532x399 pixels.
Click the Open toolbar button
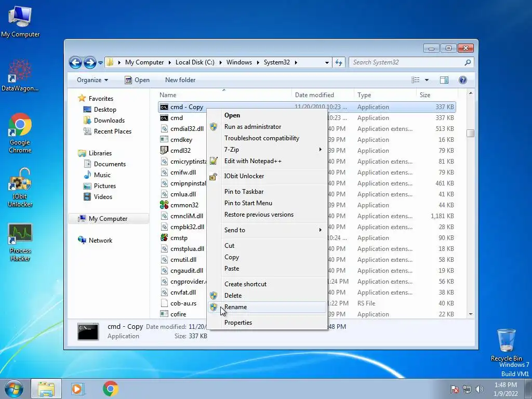pyautogui.click(x=137, y=80)
